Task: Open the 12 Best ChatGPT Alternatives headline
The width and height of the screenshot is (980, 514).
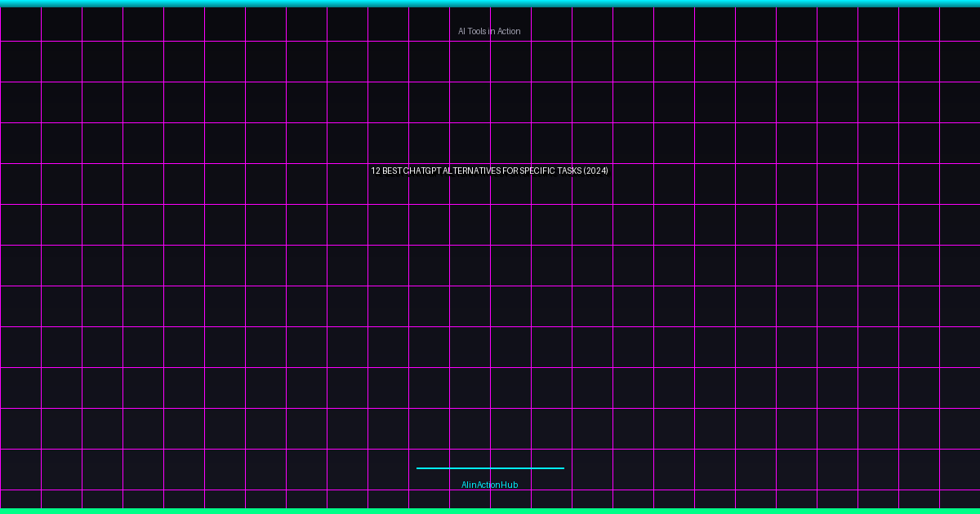Action: (x=489, y=171)
